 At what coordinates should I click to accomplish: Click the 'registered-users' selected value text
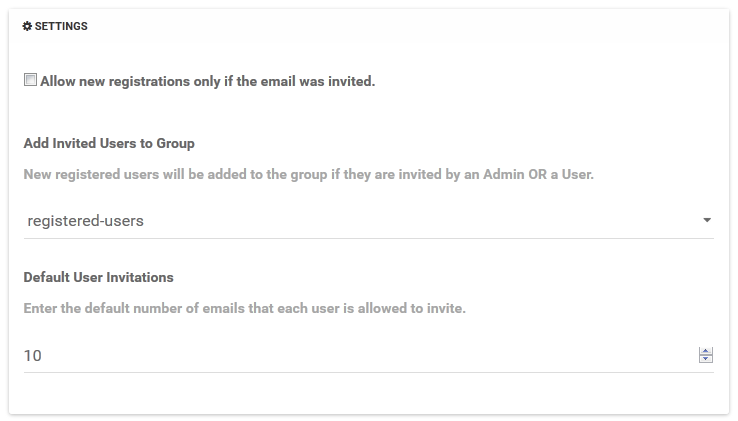tap(85, 220)
